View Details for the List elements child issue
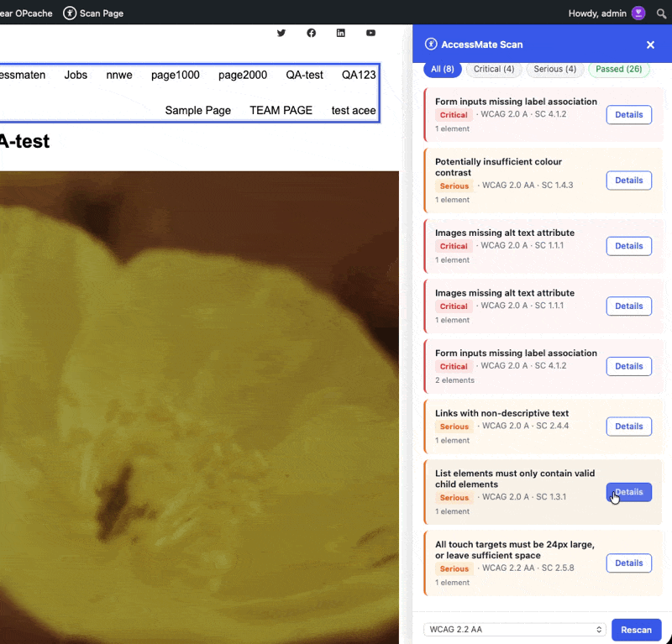 [628, 492]
